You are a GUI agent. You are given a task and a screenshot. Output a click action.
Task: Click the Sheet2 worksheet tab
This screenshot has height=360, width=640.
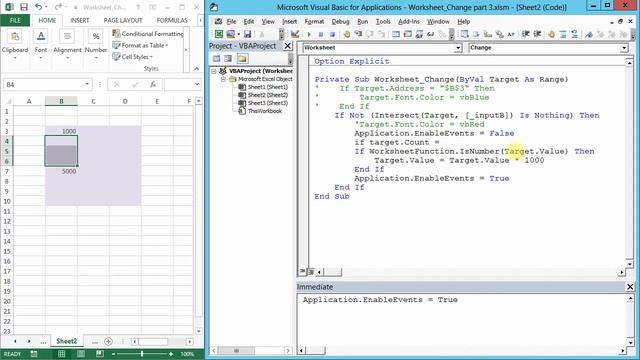click(67, 341)
